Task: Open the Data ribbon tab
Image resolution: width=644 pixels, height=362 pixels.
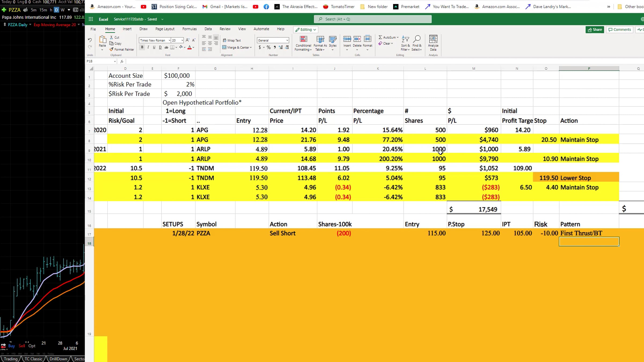Action: 208,29
